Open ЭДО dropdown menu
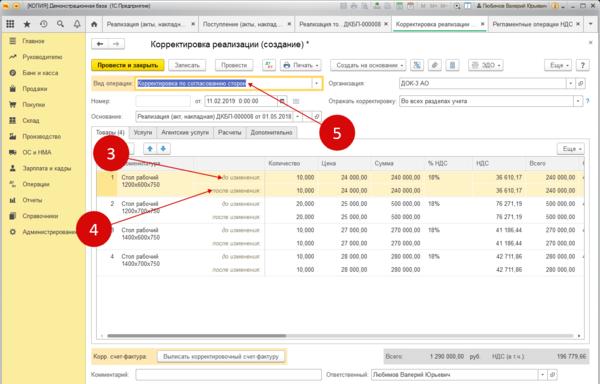Image resolution: width=600 pixels, height=384 pixels. [x=486, y=65]
